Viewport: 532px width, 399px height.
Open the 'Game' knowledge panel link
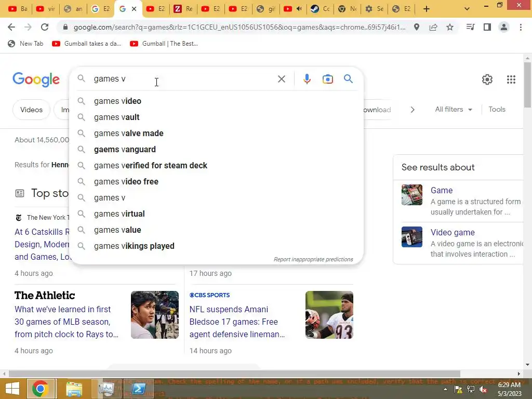click(442, 190)
